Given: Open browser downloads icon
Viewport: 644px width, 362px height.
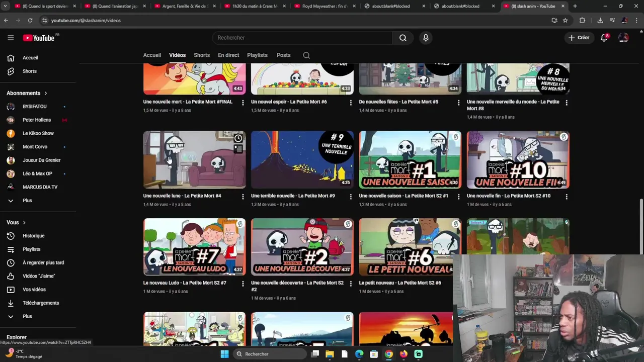Looking at the screenshot, I should (600, 21).
